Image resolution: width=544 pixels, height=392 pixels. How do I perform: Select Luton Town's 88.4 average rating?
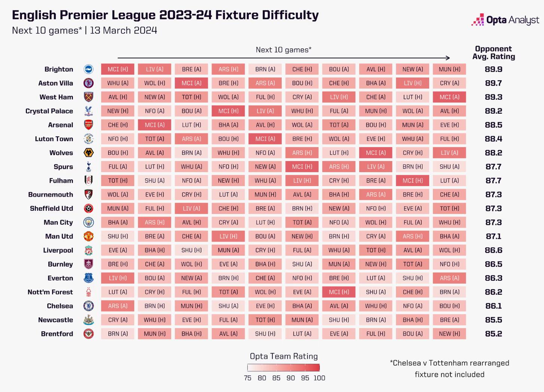click(x=493, y=139)
